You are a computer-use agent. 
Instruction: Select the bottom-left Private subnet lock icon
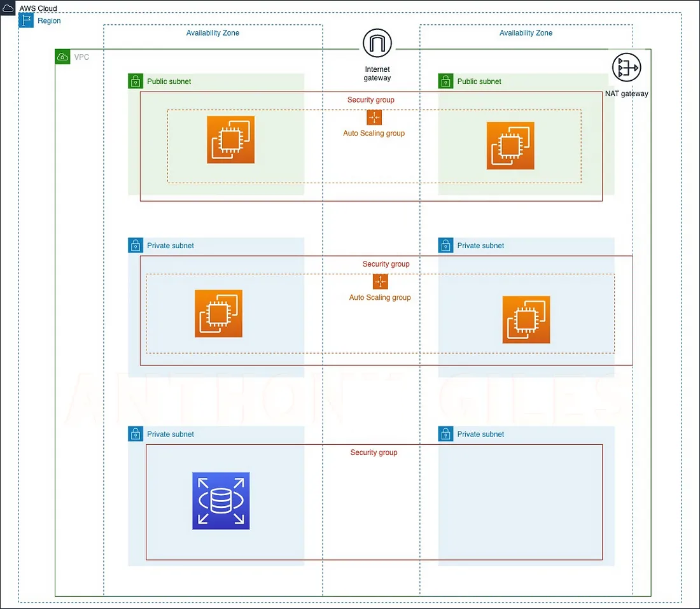coord(135,434)
